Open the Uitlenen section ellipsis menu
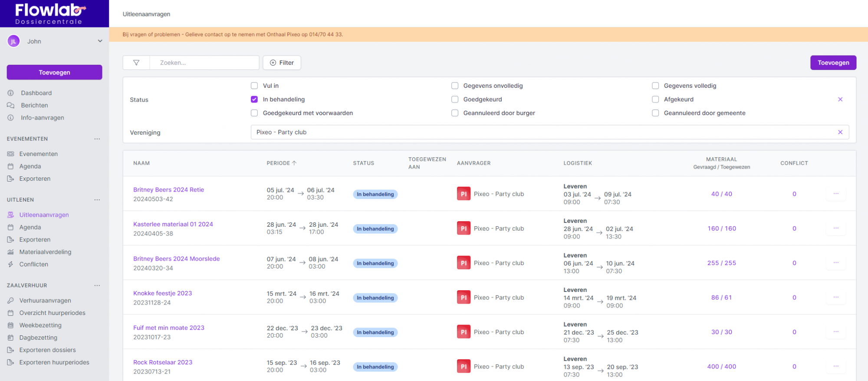This screenshot has width=868, height=381. (97, 200)
